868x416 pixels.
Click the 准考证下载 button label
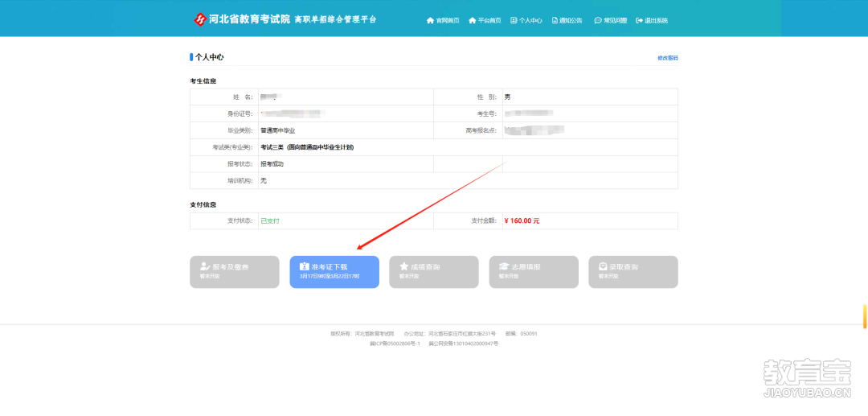(330, 267)
